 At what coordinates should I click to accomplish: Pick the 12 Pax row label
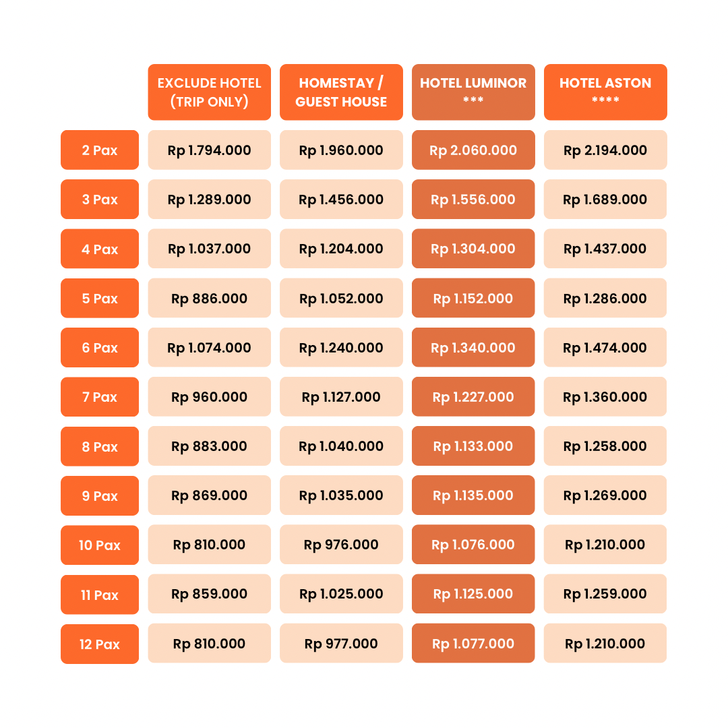pos(100,644)
